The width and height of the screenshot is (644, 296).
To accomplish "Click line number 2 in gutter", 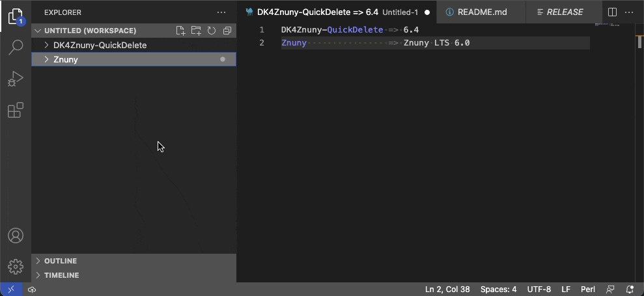I will click(262, 43).
